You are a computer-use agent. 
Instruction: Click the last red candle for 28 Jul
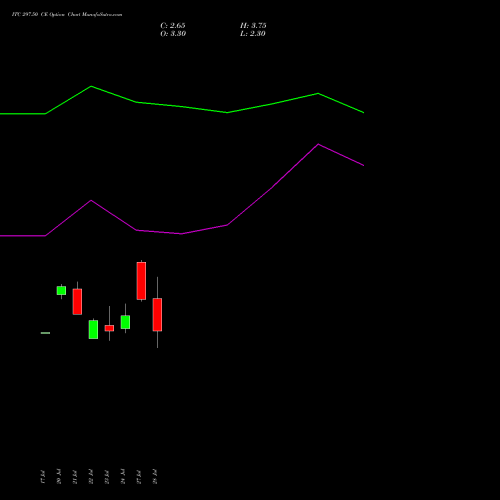tap(157, 314)
